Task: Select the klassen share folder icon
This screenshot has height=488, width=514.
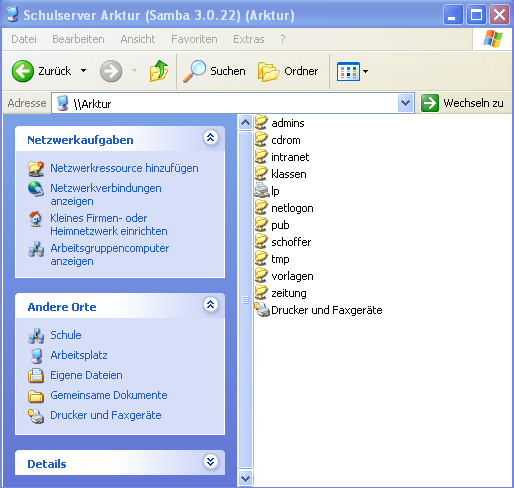Action: 261,173
